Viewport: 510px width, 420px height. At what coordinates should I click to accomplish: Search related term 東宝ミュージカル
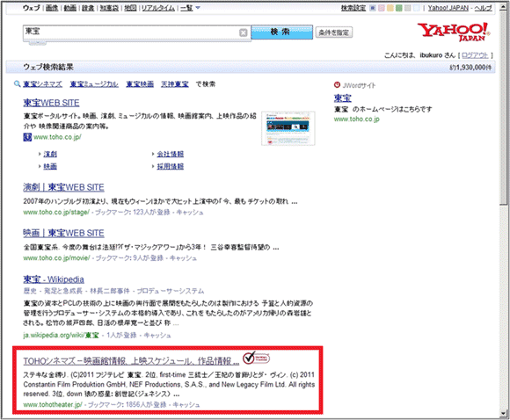tap(94, 83)
